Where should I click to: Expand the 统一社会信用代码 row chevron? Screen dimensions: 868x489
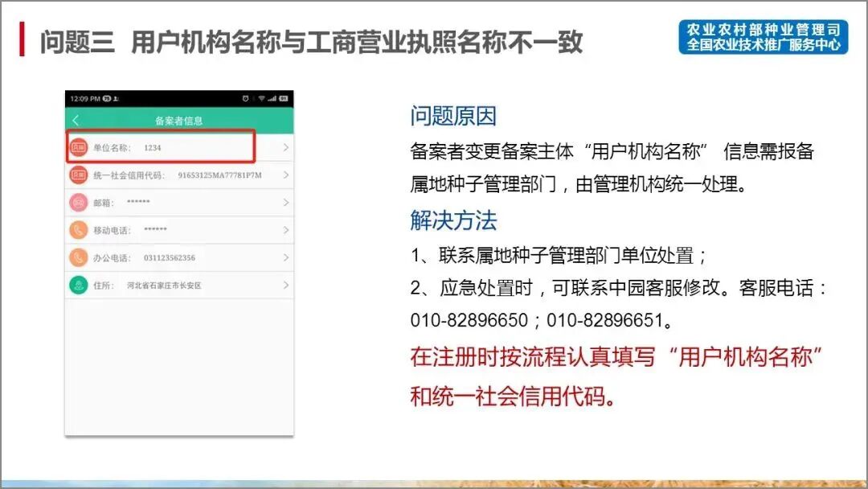pos(286,175)
